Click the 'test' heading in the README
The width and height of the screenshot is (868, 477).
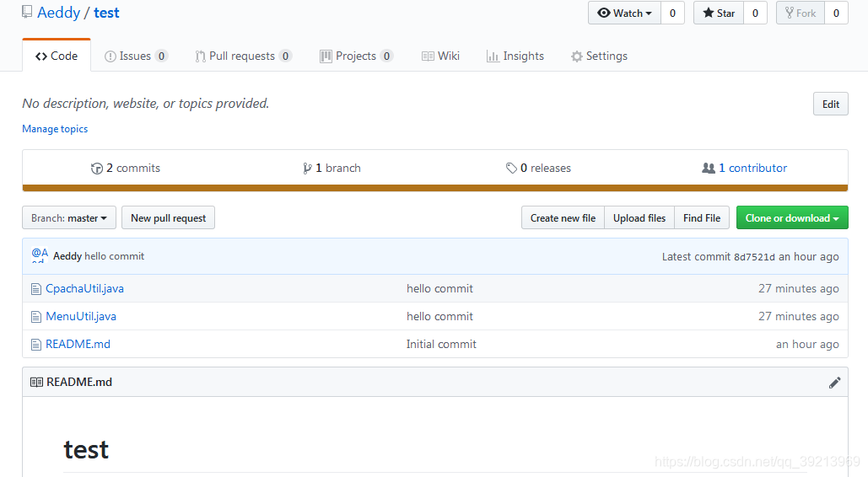coord(86,449)
